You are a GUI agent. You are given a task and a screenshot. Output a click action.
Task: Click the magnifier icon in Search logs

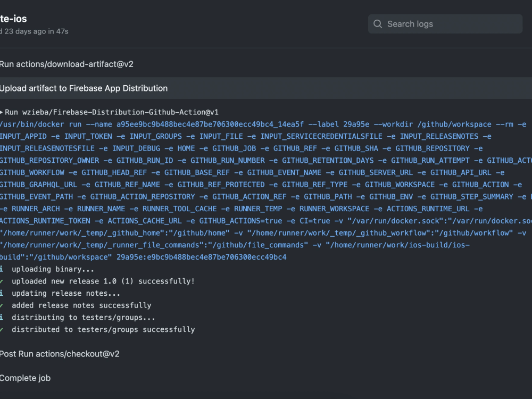[378, 24]
